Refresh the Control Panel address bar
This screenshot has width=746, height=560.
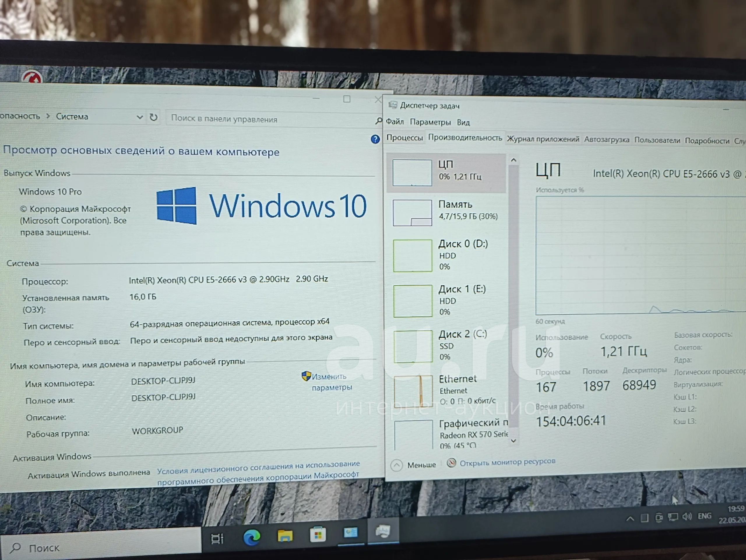coord(154,117)
